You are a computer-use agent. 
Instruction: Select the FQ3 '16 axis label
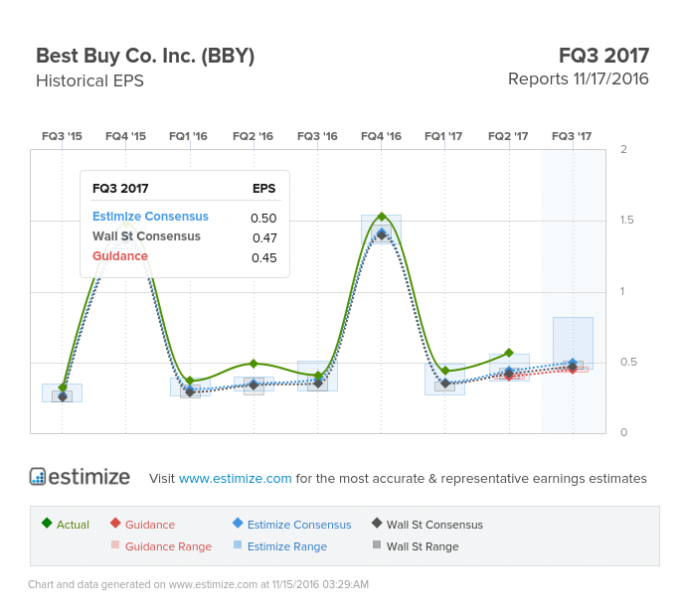(x=317, y=136)
